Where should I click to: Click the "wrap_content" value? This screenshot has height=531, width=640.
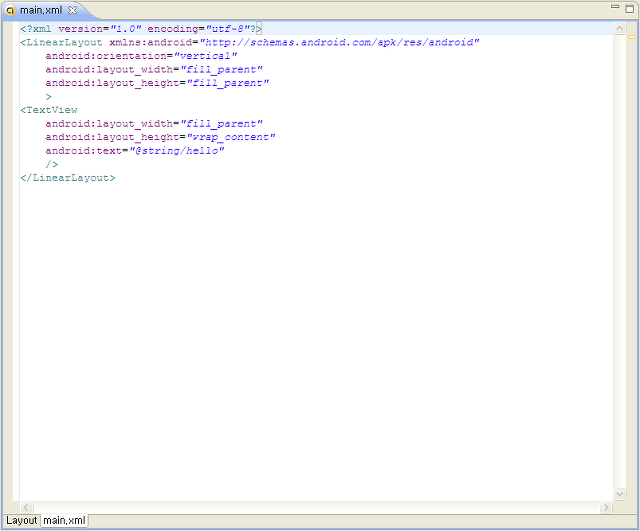pyautogui.click(x=231, y=137)
